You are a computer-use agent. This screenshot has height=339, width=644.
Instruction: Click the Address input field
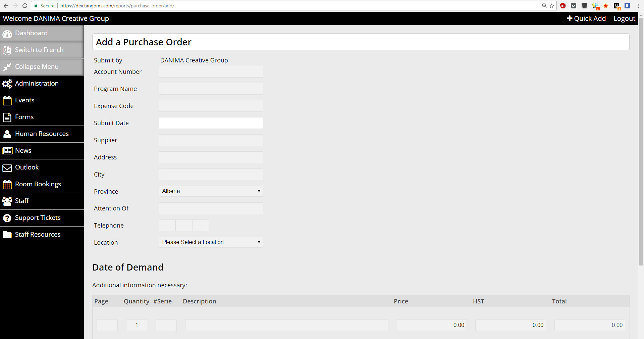pyautogui.click(x=211, y=157)
